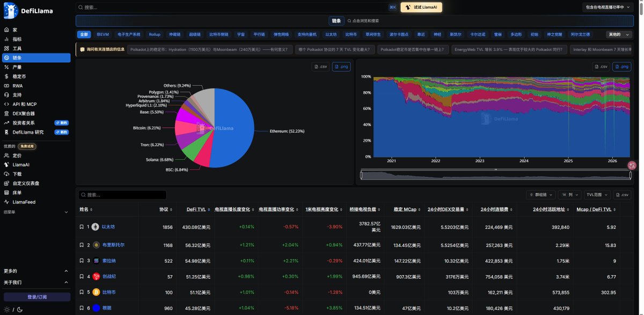Click the 点击浏览和搜索 chain search
The height and width of the screenshot is (315, 644).
(x=363, y=20)
